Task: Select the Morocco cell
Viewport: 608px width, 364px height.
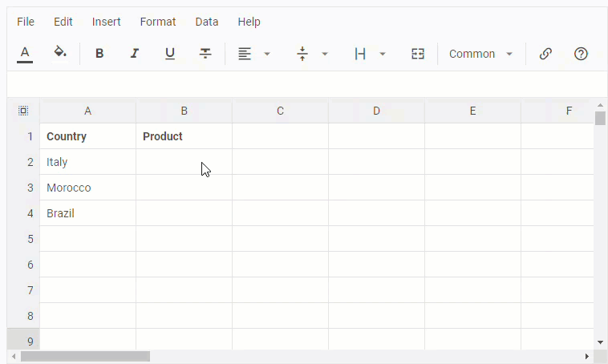Action: coord(88,188)
